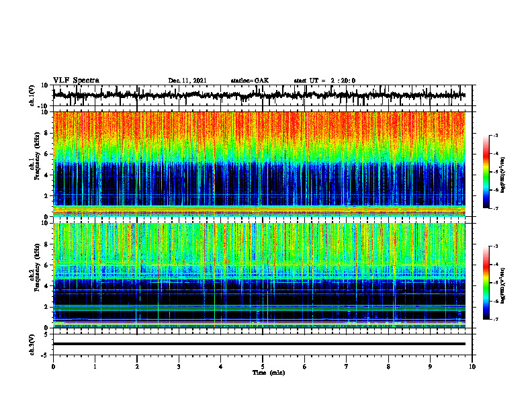532x411 pixels.
Task: Click the "-3" label on ch.1 color bar
Action: click(x=495, y=135)
